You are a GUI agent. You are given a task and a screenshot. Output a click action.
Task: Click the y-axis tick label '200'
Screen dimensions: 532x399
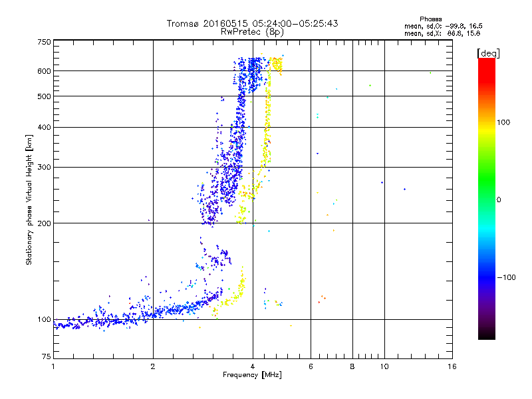44,223
